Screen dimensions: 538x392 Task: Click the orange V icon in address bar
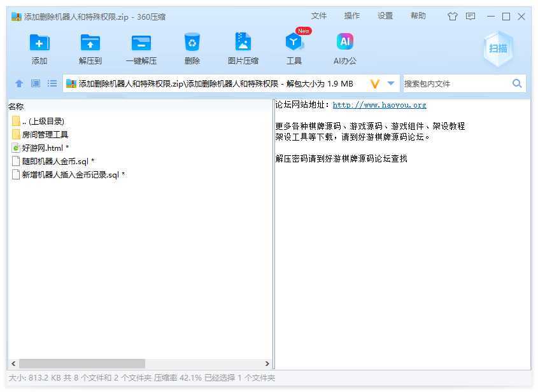375,83
